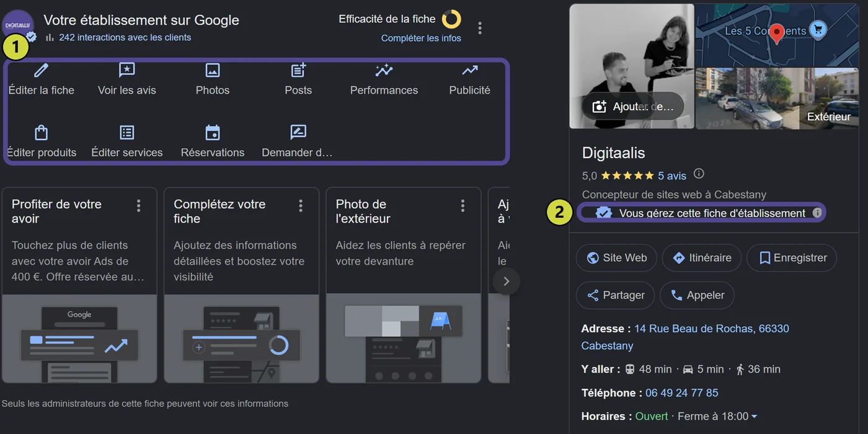Click the five-star rating display
The width and height of the screenshot is (868, 434).
627,176
